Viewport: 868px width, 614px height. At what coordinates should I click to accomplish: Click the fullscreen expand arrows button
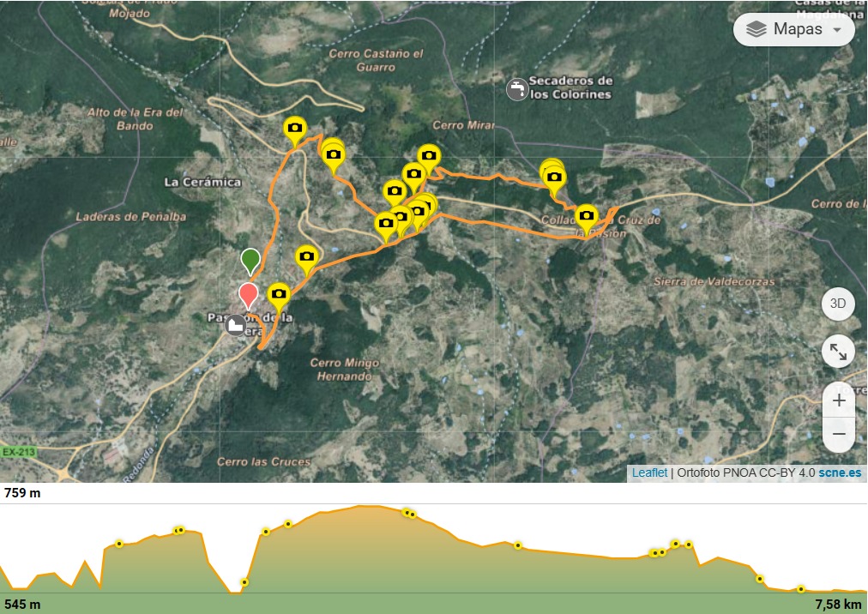(x=838, y=352)
